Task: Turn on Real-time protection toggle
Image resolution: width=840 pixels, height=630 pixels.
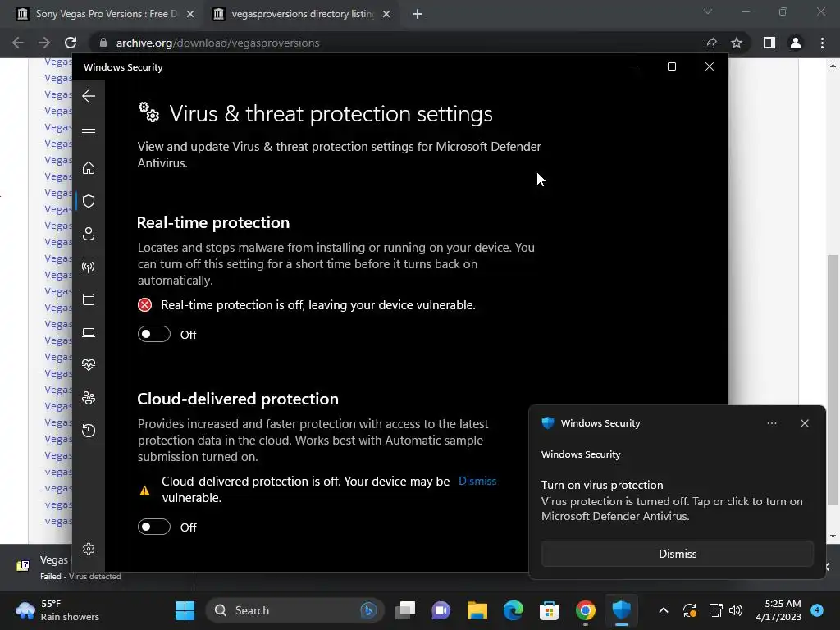Action: click(x=154, y=335)
